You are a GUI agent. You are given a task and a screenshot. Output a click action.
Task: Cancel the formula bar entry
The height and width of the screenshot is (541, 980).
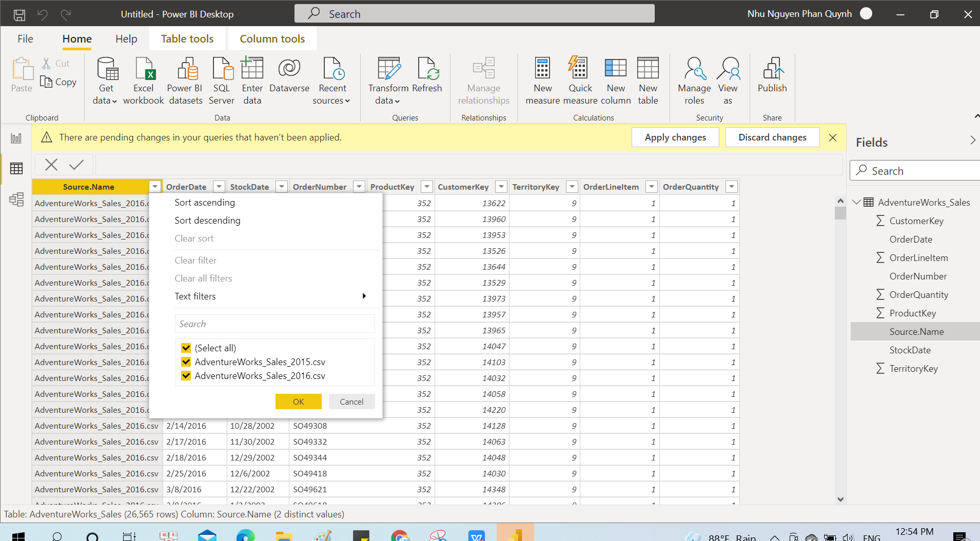point(51,165)
